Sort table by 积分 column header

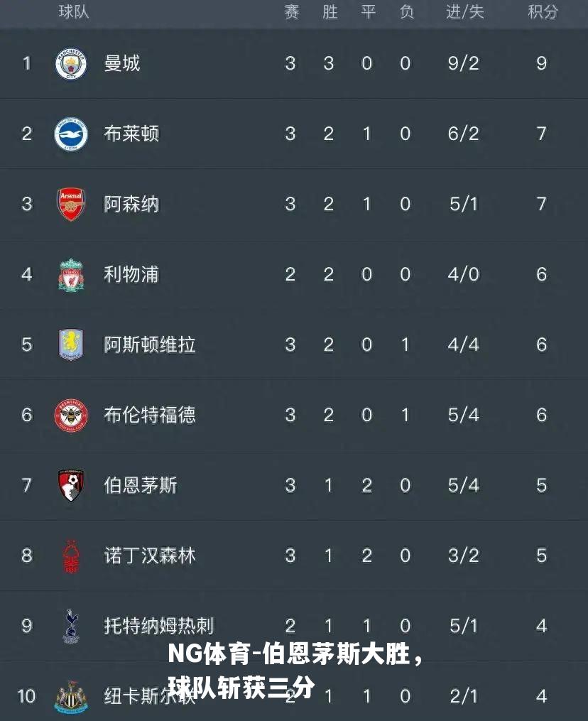(x=543, y=12)
